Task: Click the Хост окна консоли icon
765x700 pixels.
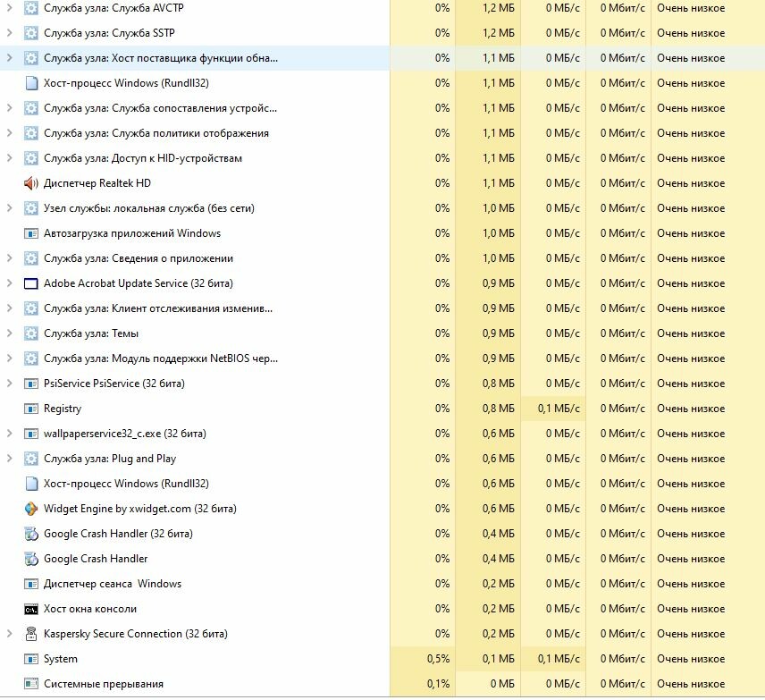Action: (30, 609)
